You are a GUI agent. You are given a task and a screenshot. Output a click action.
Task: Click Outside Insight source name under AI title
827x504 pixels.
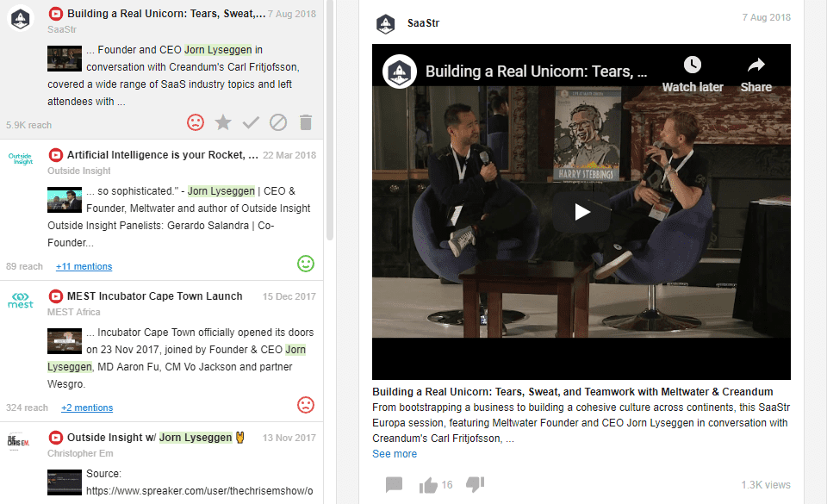tap(79, 171)
